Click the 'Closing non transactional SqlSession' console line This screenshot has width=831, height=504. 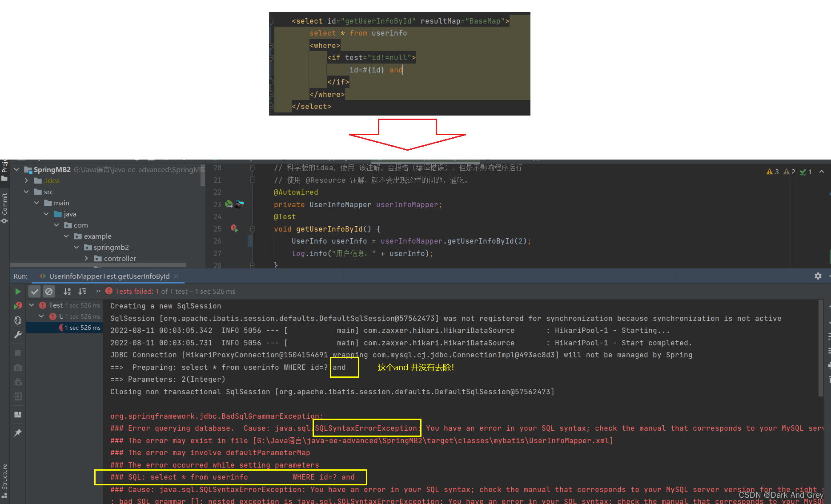coord(333,392)
